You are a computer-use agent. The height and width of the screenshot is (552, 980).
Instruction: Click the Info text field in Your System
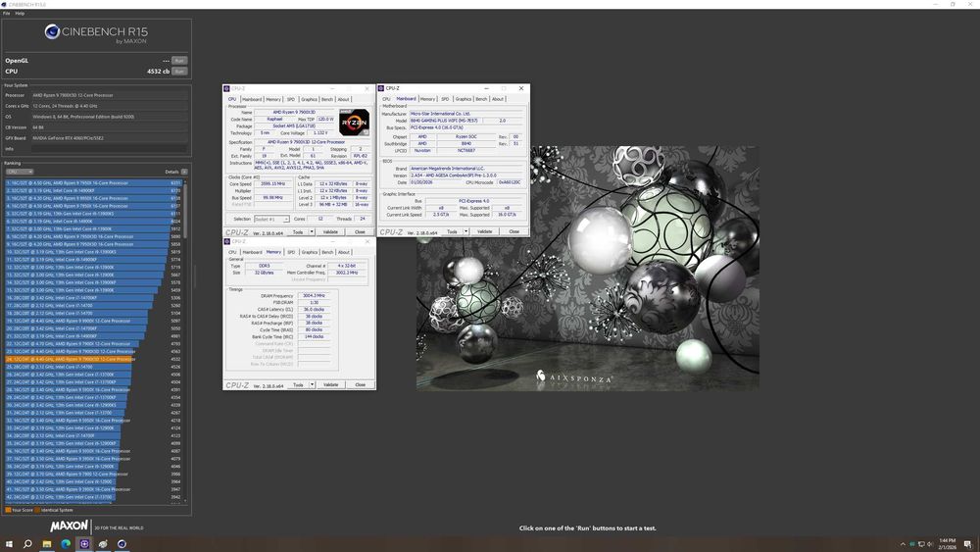pyautogui.click(x=110, y=149)
